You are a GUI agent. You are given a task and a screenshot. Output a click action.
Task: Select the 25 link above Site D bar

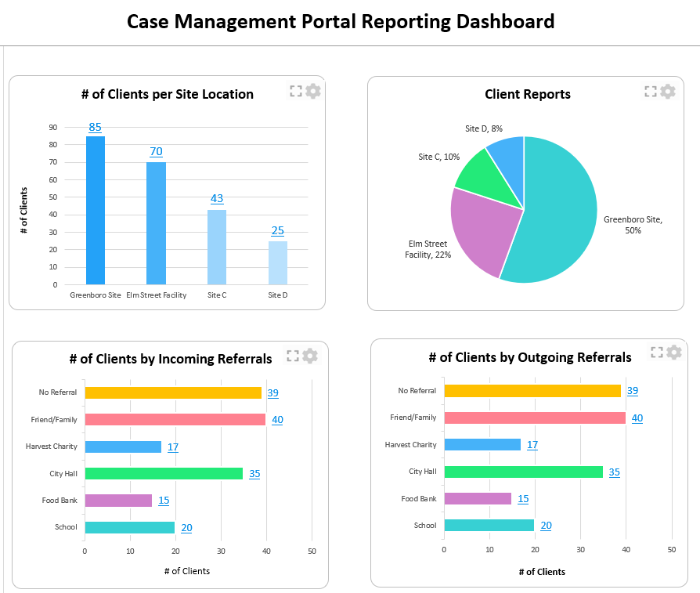pos(278,230)
